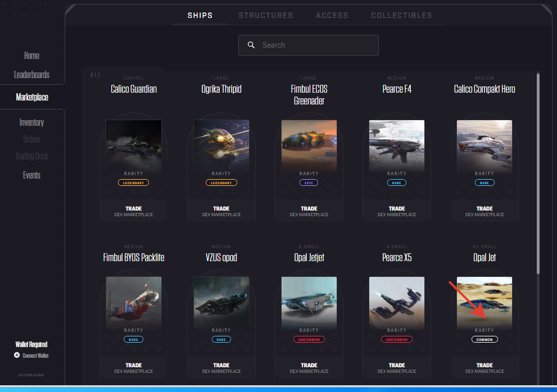
Task: Open the Calico Guardian ship image
Action: coord(134,143)
